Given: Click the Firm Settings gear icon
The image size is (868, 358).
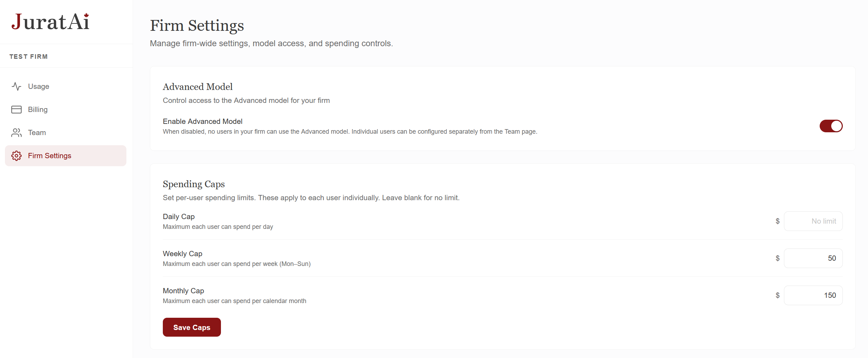Looking at the screenshot, I should point(16,156).
